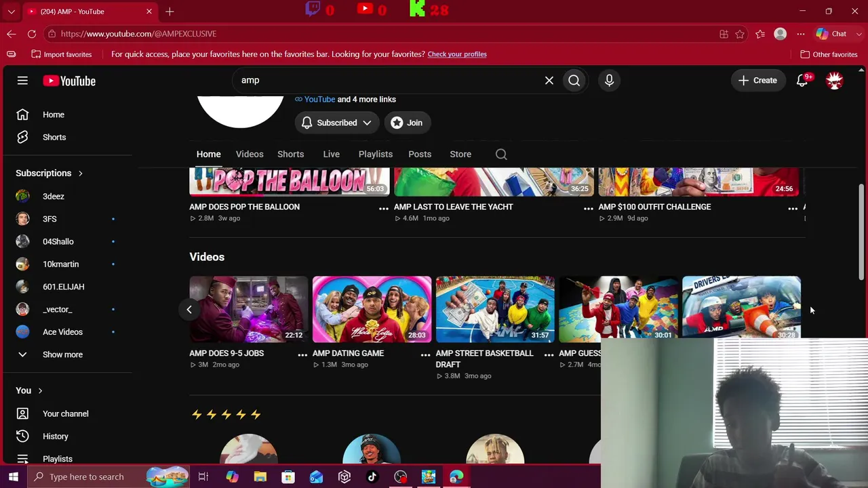Switch to the channel Store tab
This screenshot has width=868, height=488.
tap(460, 155)
